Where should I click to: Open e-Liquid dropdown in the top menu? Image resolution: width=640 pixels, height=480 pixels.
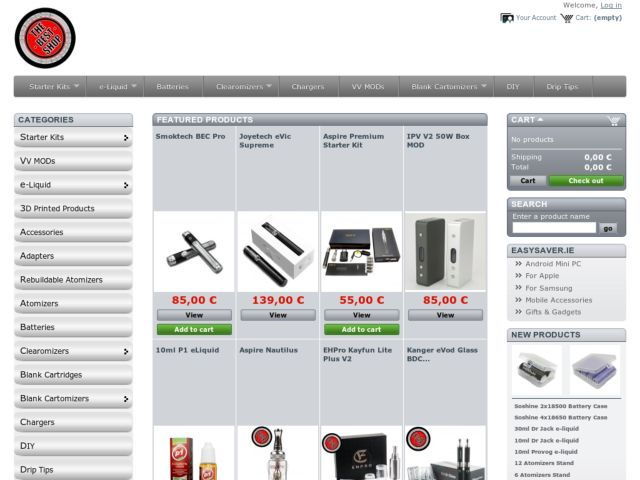[134, 86]
